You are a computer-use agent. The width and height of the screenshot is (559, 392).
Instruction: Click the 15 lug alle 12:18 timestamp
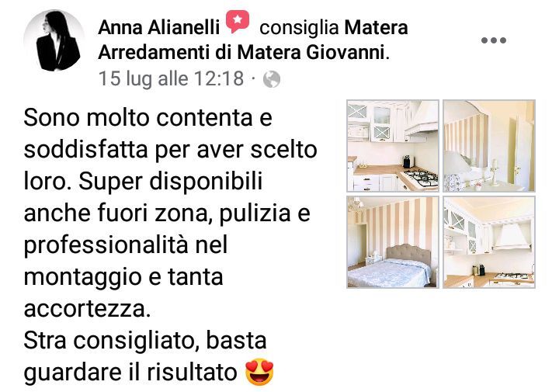[x=171, y=78]
